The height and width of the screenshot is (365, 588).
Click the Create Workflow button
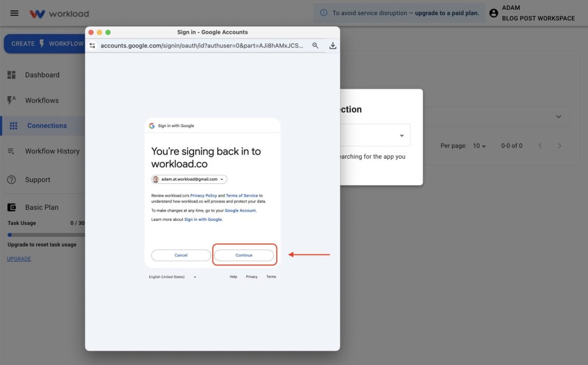coord(45,44)
